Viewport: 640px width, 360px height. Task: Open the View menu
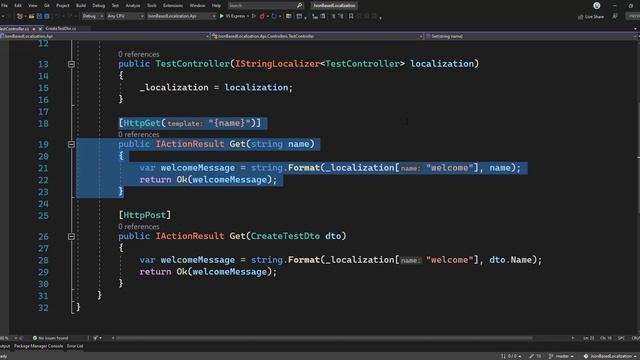click(33, 5)
